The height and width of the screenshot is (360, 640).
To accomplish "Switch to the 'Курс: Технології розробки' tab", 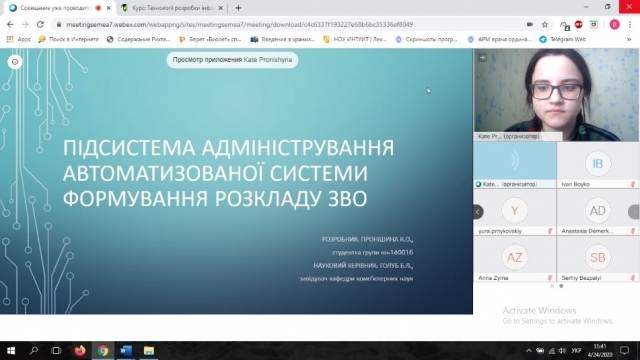I will 173,8.
